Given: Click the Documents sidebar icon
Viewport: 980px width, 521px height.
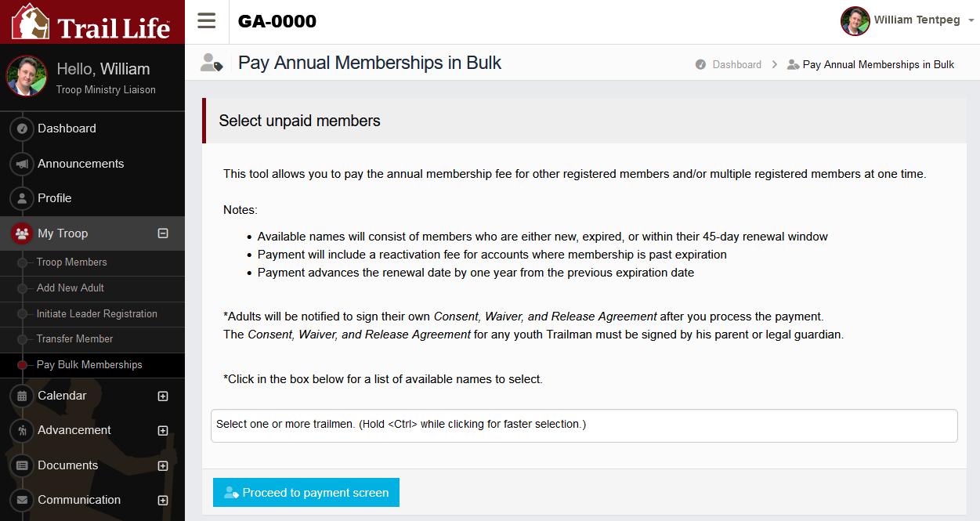Looking at the screenshot, I should [x=22, y=465].
